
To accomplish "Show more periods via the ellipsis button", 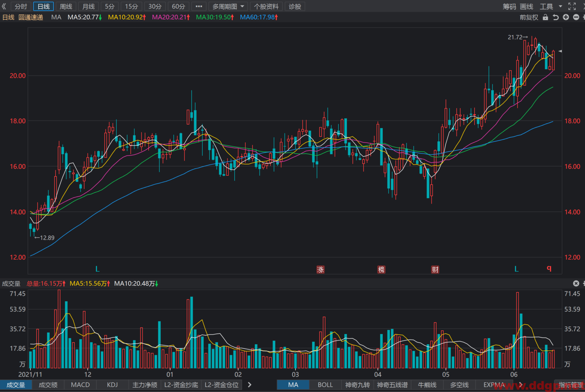I will [199, 6].
